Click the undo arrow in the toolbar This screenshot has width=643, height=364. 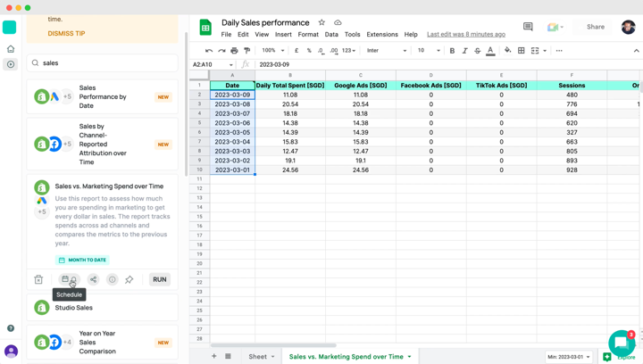[x=209, y=50]
